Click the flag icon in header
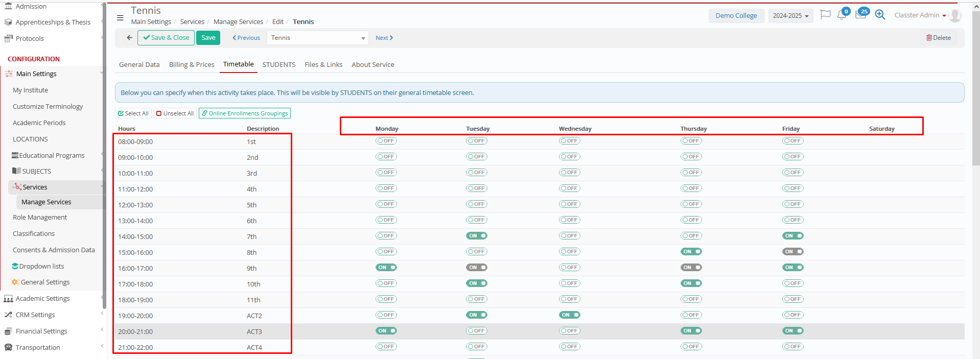 click(825, 15)
